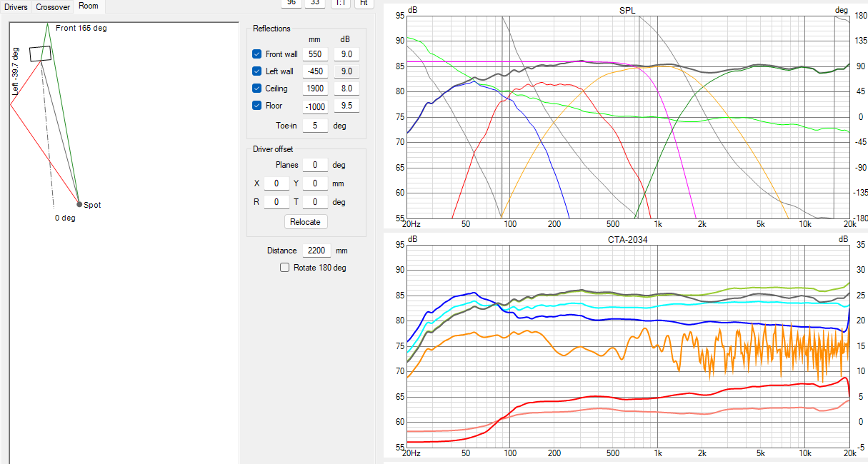Click the Planes degrees field
The height and width of the screenshot is (464, 868).
pyautogui.click(x=315, y=165)
